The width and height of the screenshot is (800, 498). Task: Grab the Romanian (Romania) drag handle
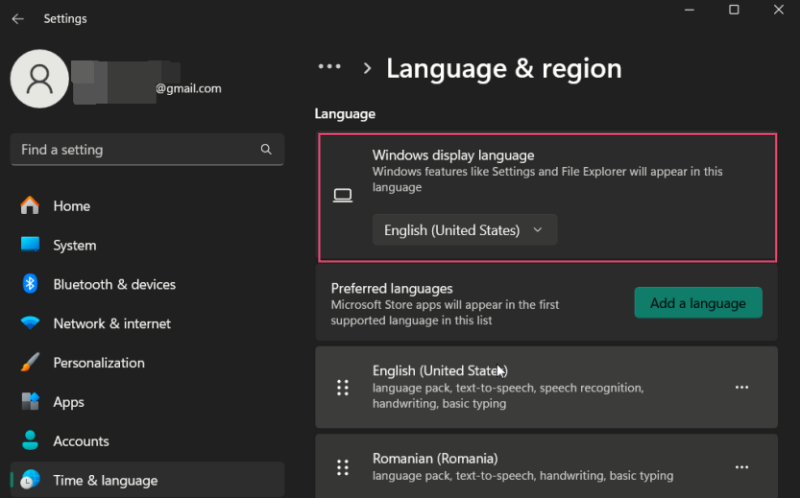pos(343,467)
